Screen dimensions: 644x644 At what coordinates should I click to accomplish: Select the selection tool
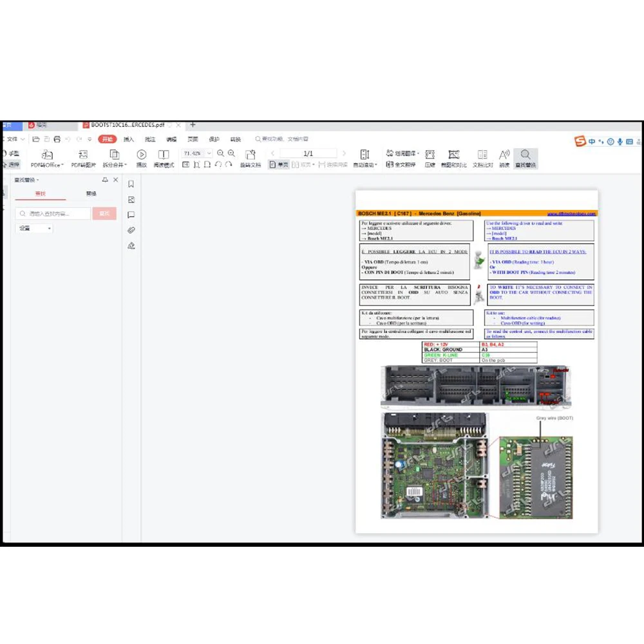(11, 165)
